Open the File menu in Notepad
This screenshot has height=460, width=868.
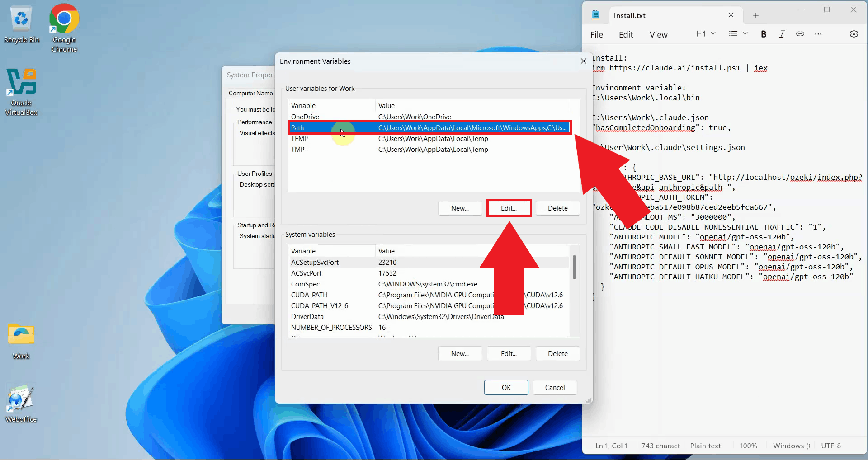[596, 35]
